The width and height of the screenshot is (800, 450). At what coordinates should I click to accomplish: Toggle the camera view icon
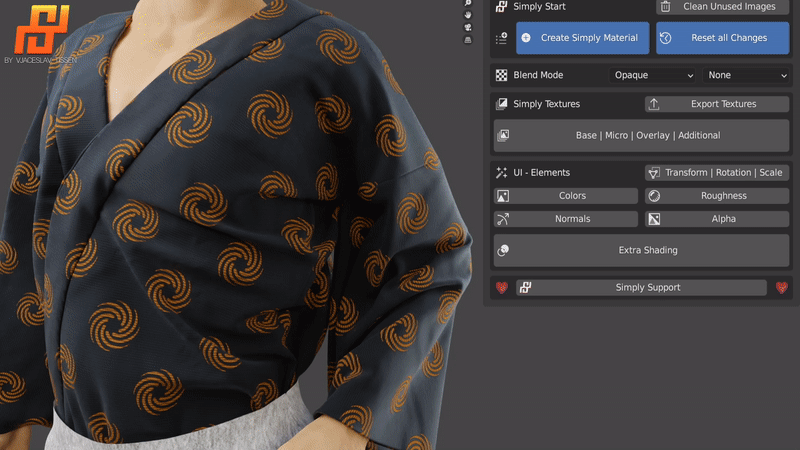(468, 28)
